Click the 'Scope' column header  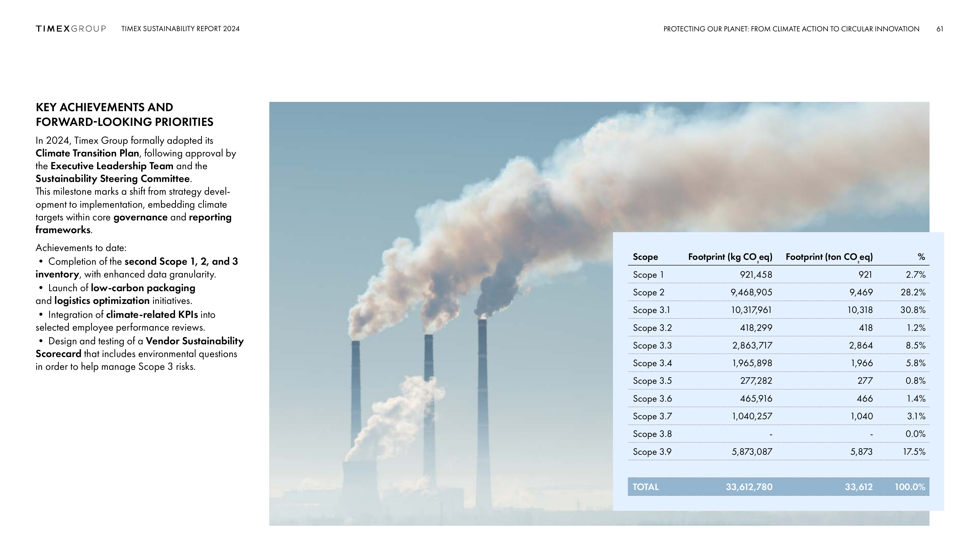(645, 257)
